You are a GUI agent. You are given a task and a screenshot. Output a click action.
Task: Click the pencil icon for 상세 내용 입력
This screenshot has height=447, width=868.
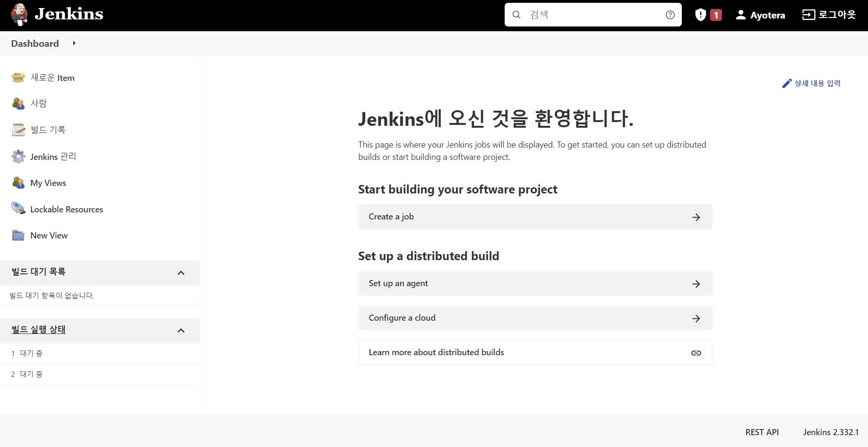787,83
